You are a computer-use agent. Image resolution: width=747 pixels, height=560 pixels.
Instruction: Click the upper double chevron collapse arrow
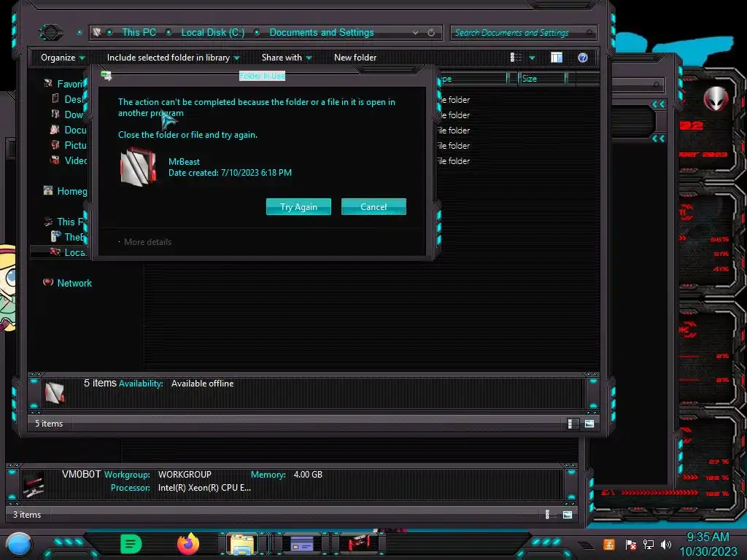coord(659,104)
